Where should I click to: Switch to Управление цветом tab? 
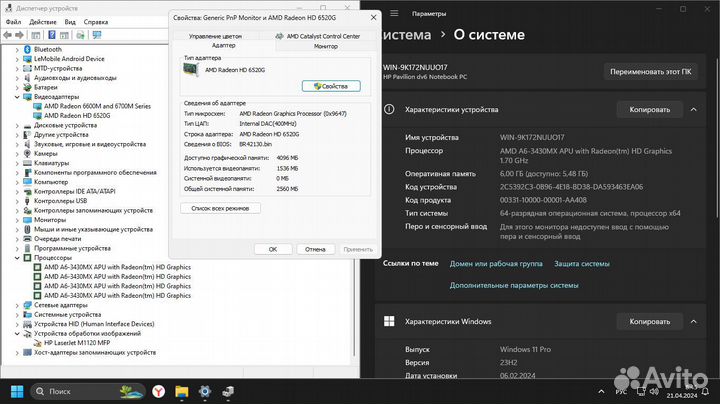(x=215, y=36)
